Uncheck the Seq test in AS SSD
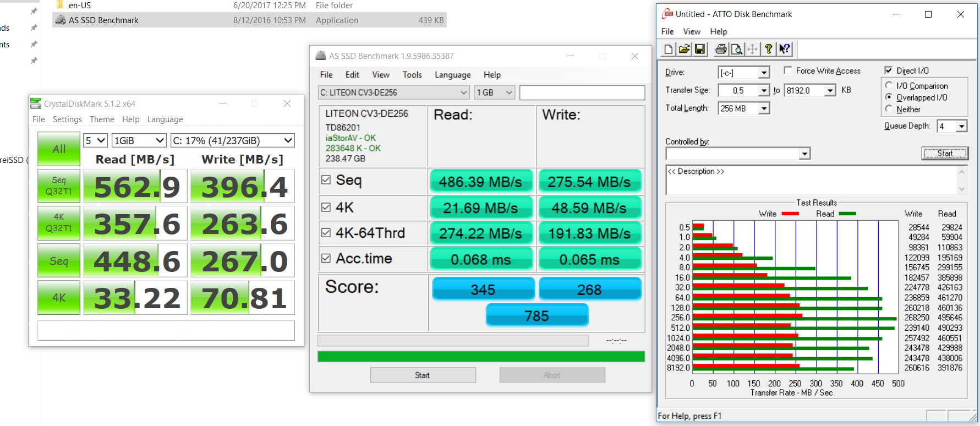Viewport: 980px width, 426px height. (x=326, y=180)
